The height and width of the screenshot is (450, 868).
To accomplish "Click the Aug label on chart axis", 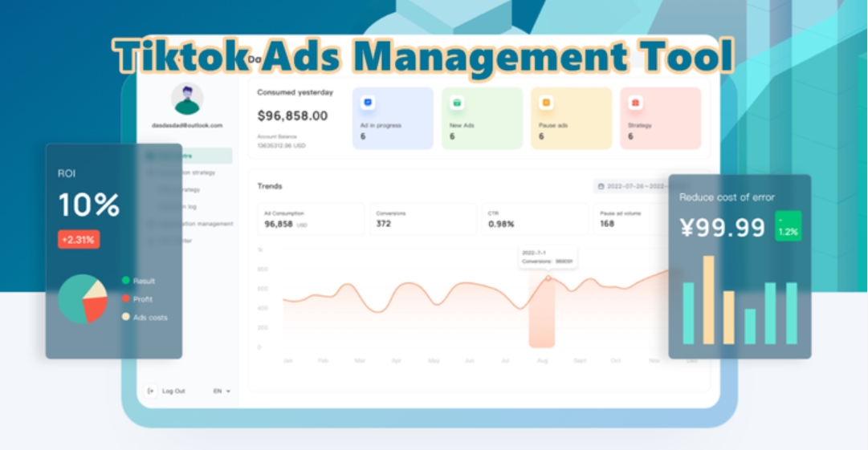I will tap(543, 360).
